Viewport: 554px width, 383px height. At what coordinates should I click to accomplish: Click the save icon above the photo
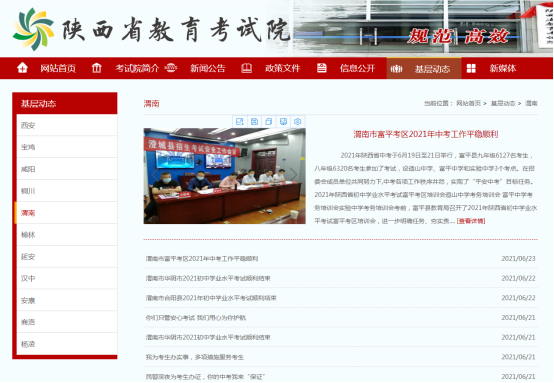point(254,122)
